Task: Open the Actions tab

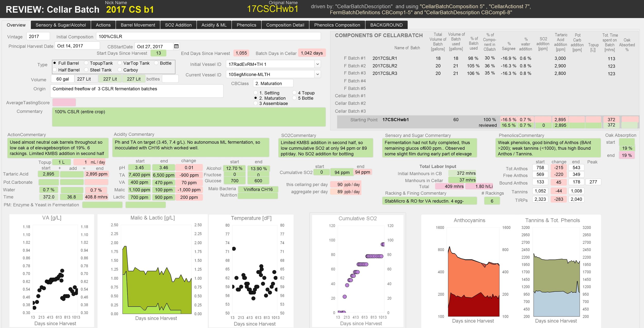Action: click(103, 25)
